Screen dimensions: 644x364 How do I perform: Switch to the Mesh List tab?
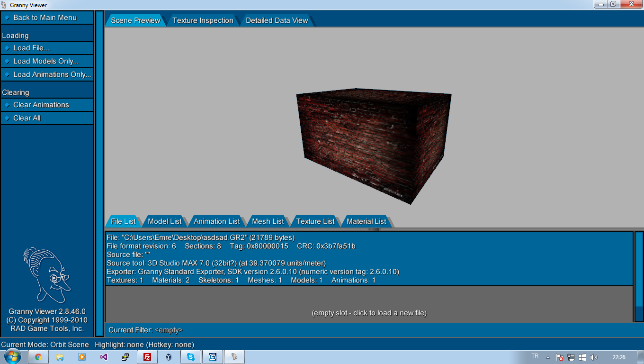tap(268, 221)
